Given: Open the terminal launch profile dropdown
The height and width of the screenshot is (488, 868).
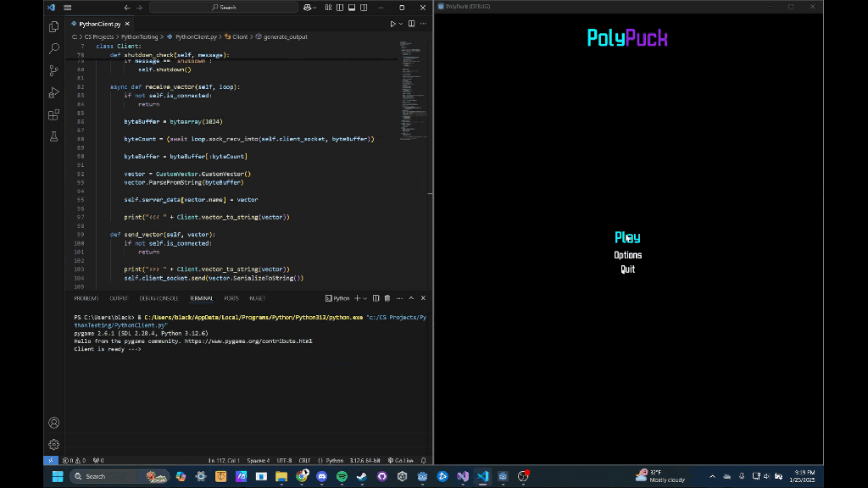Looking at the screenshot, I should (365, 298).
